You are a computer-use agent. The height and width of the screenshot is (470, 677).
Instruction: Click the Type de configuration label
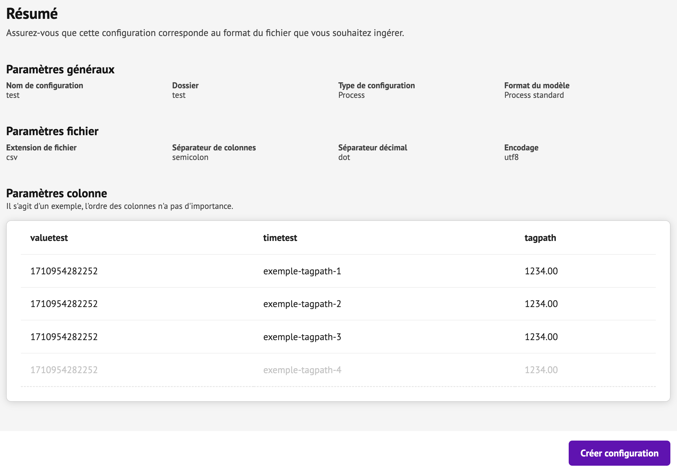pyautogui.click(x=376, y=85)
